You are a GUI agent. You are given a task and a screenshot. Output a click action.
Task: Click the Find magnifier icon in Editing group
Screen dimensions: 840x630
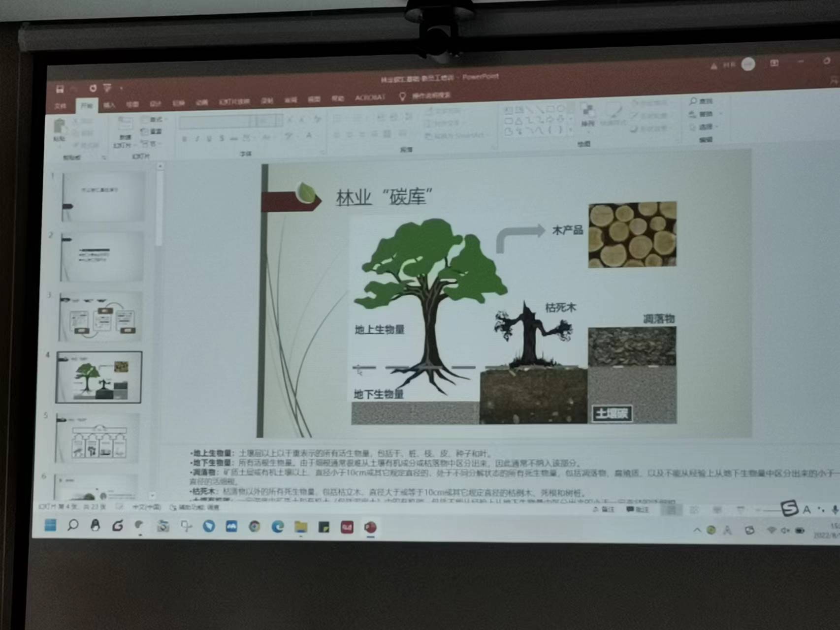[x=694, y=101]
